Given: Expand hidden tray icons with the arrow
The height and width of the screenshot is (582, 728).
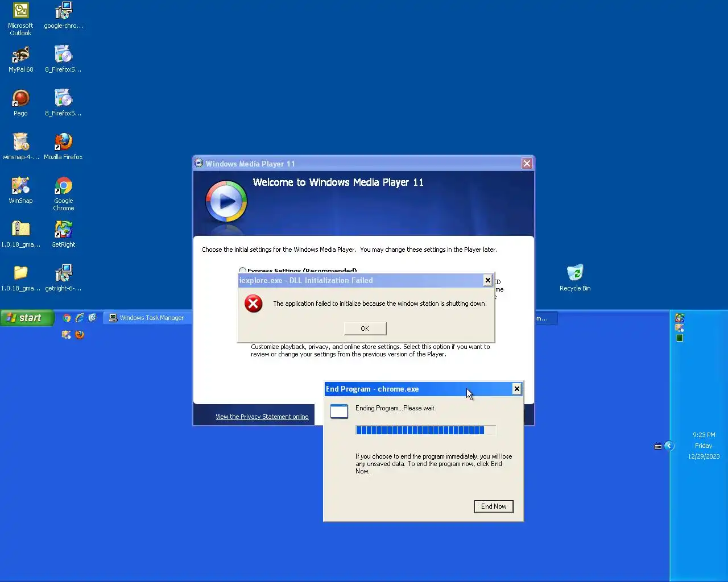Looking at the screenshot, I should [x=669, y=446].
